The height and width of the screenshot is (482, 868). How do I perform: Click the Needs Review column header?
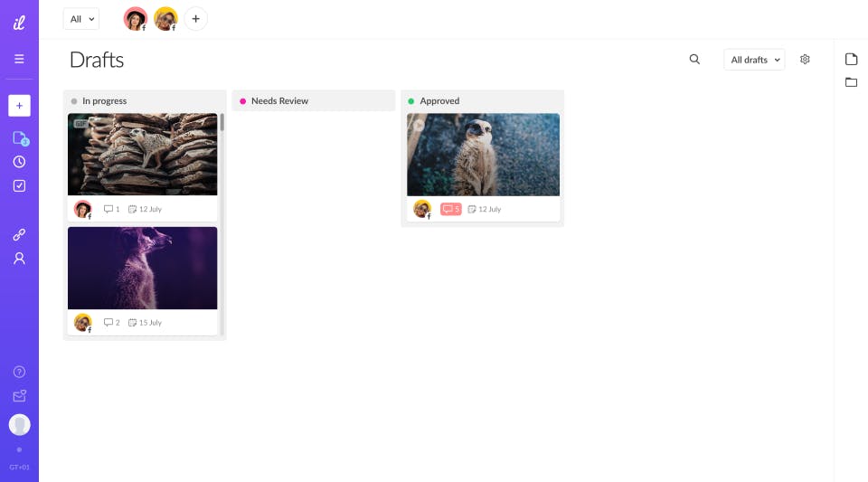[x=314, y=100]
